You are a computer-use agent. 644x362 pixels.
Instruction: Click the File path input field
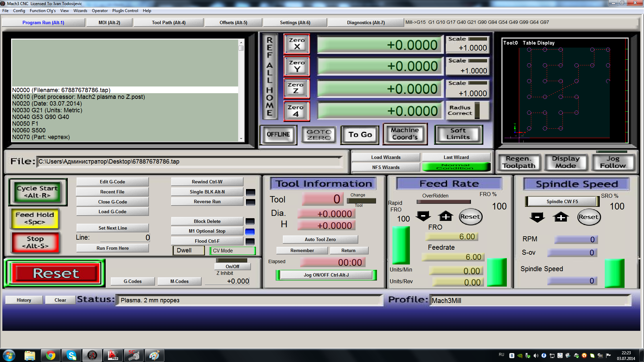190,162
